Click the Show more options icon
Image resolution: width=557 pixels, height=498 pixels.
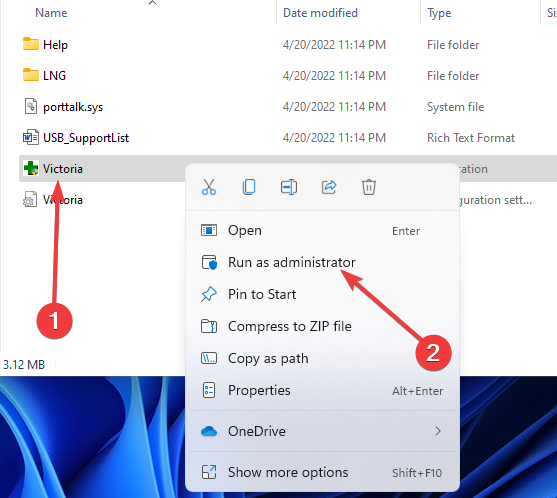(209, 472)
